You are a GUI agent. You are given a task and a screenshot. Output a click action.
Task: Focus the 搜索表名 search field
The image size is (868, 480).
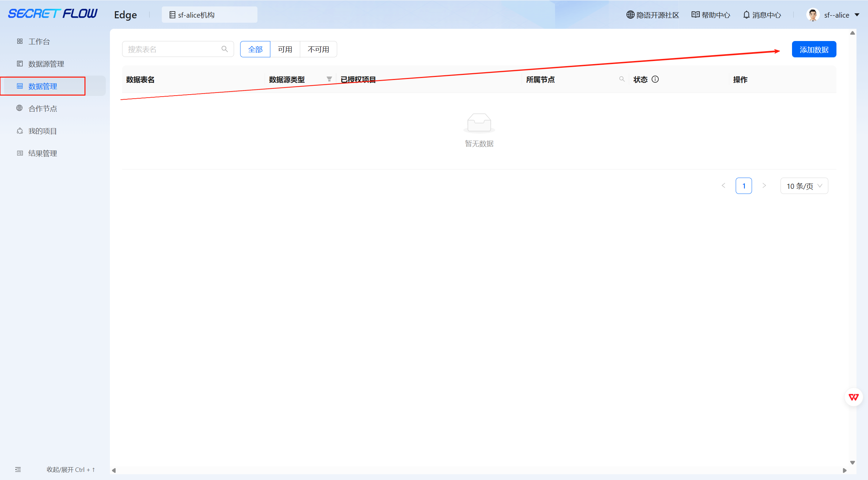click(x=178, y=49)
